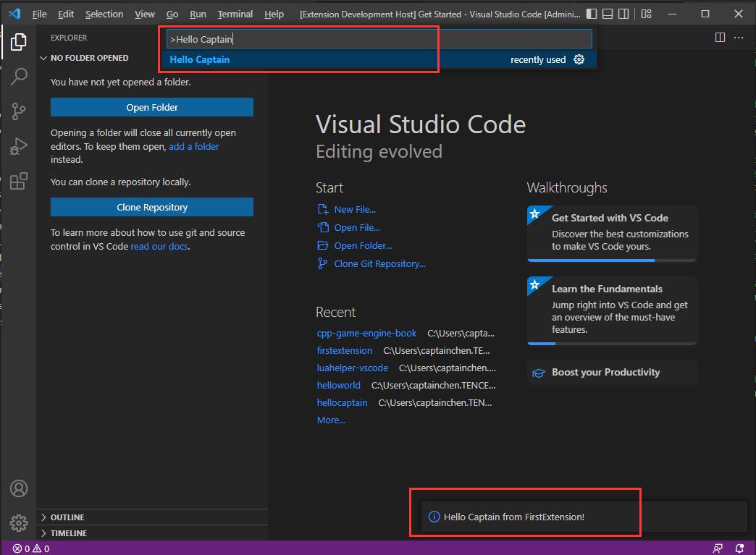Open editor More Actions ellipsis
This screenshot has height=555, width=756.
[739, 38]
